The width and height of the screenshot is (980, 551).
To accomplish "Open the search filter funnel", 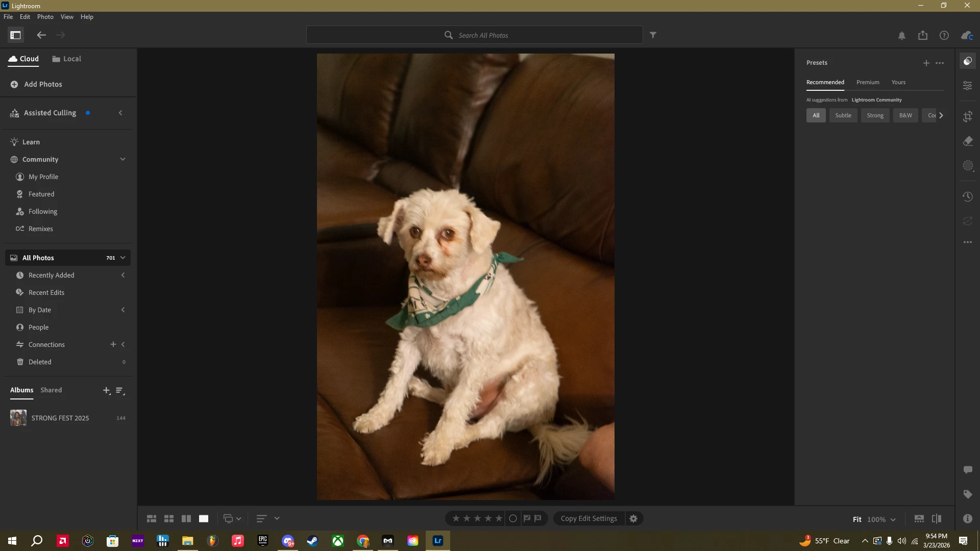I will pos(653,35).
